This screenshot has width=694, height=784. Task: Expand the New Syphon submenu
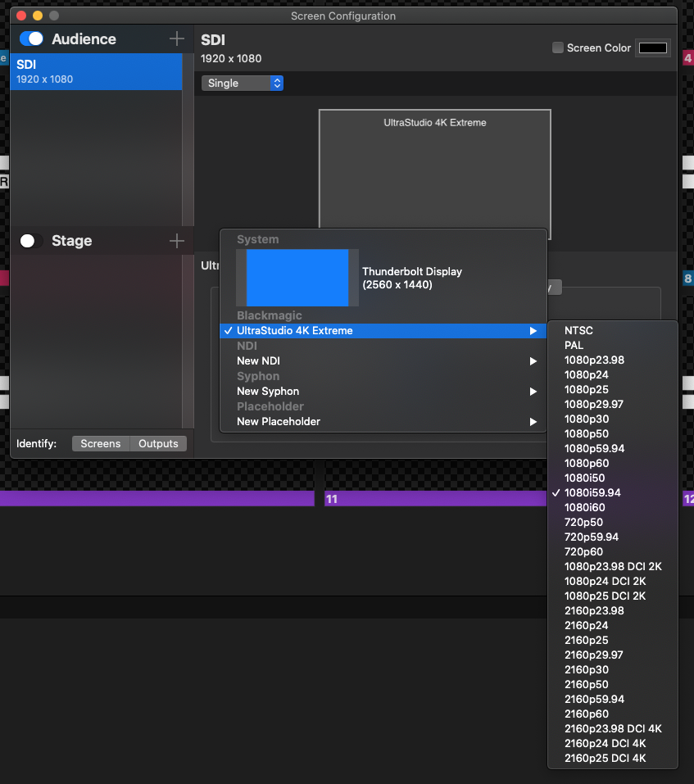(x=383, y=392)
